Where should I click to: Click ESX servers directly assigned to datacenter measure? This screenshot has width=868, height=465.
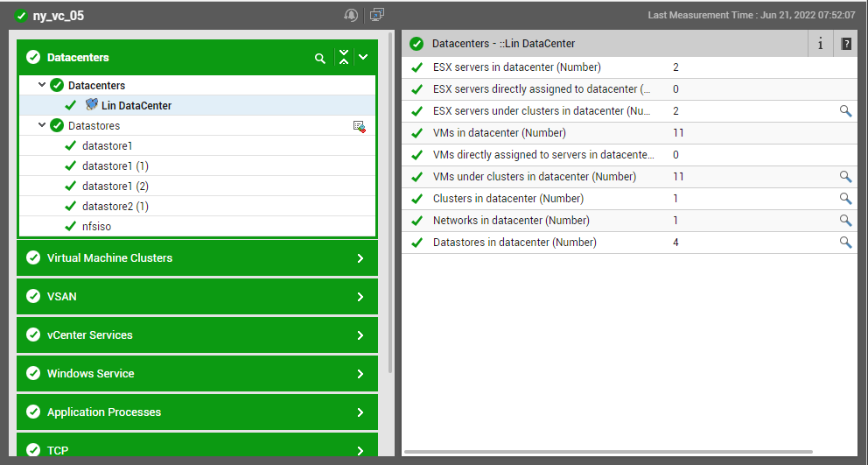[x=542, y=89]
